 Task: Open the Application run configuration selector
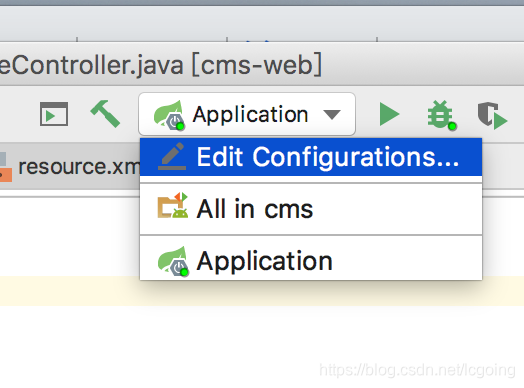click(247, 114)
